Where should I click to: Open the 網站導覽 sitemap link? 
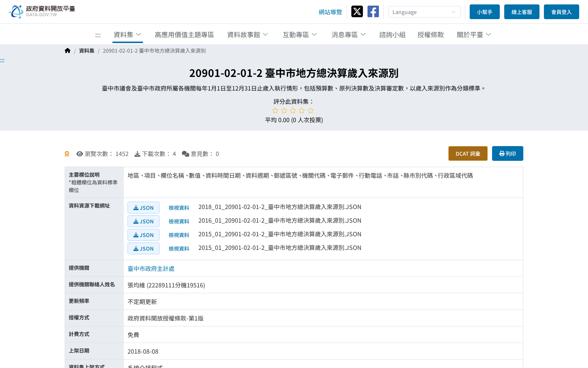pos(330,12)
